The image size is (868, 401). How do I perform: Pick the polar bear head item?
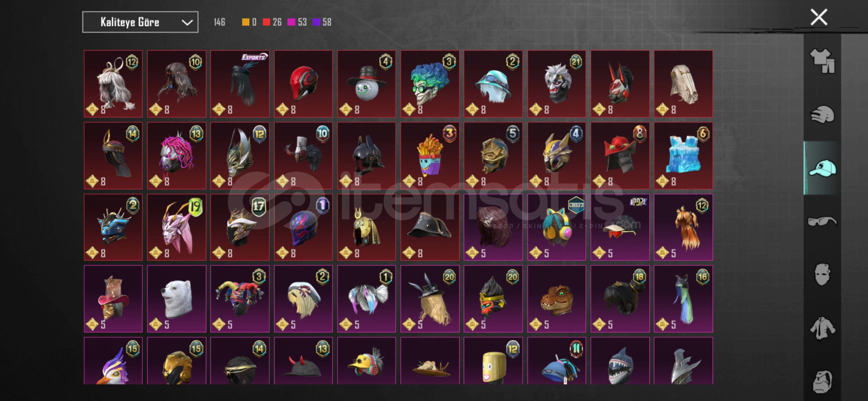(x=177, y=299)
